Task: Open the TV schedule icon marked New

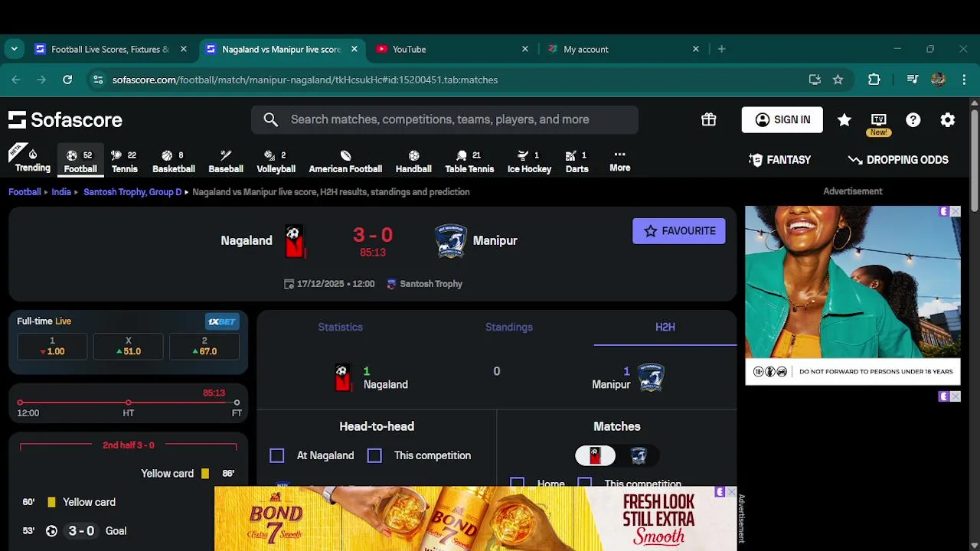Action: 879,120
